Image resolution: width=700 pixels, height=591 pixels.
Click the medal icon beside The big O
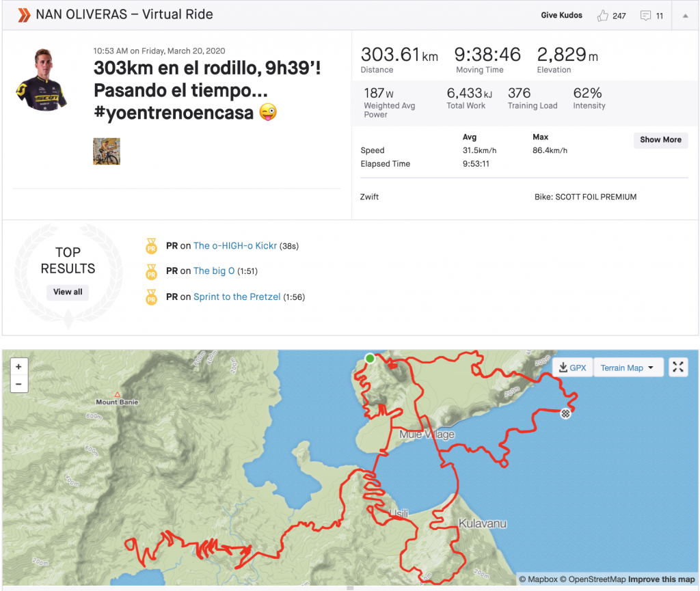(x=151, y=271)
